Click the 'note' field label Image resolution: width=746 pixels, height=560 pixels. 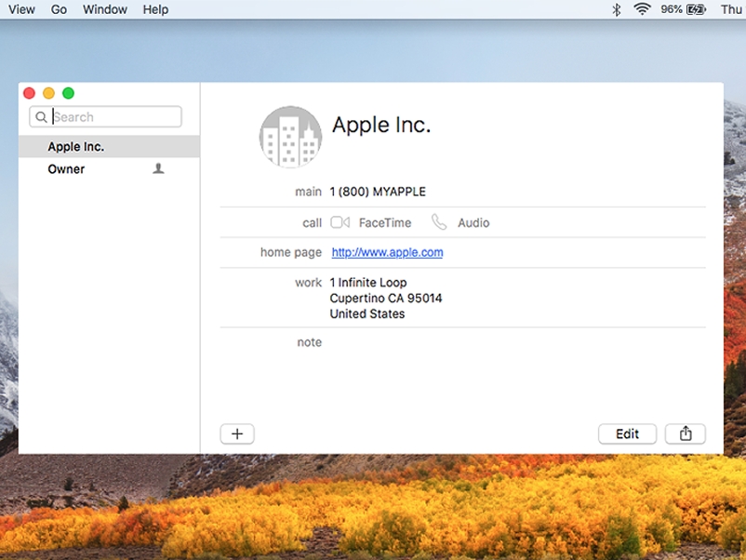(x=309, y=342)
